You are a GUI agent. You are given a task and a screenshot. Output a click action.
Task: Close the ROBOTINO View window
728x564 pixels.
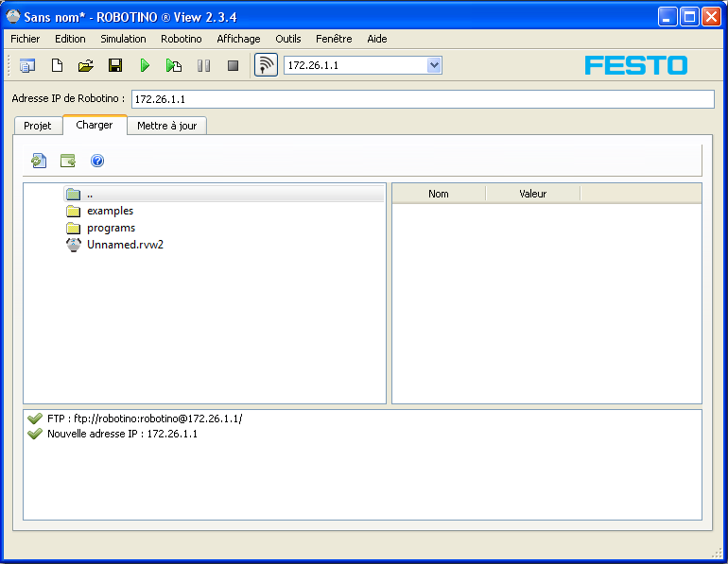[x=711, y=17]
